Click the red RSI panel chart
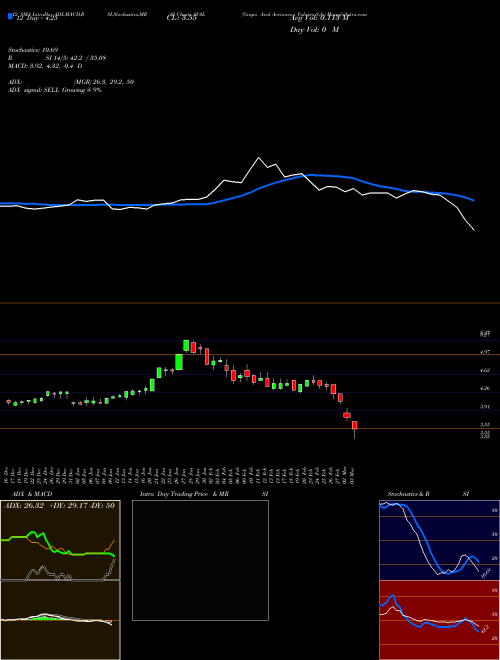This screenshot has height=660, width=500. pos(439,620)
